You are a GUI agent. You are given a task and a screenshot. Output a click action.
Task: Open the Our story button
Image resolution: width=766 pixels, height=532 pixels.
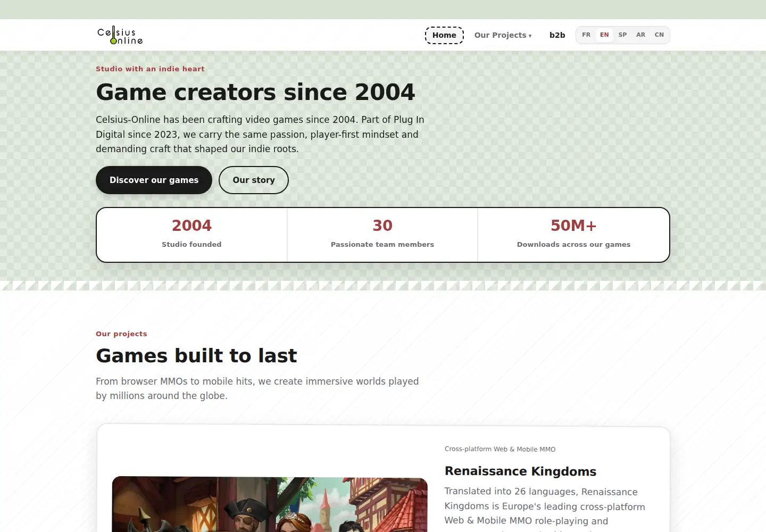[254, 180]
